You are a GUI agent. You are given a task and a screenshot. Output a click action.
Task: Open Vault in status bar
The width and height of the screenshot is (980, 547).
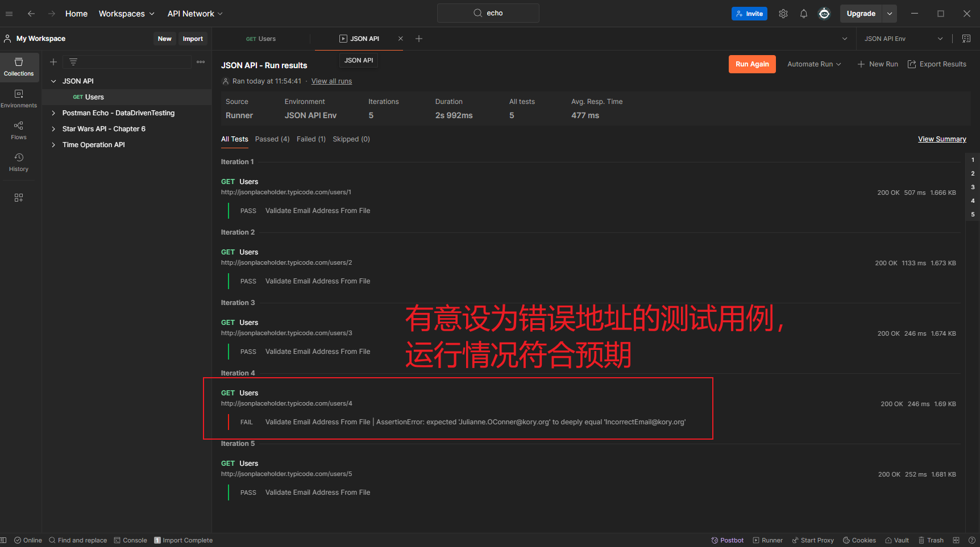click(x=897, y=540)
